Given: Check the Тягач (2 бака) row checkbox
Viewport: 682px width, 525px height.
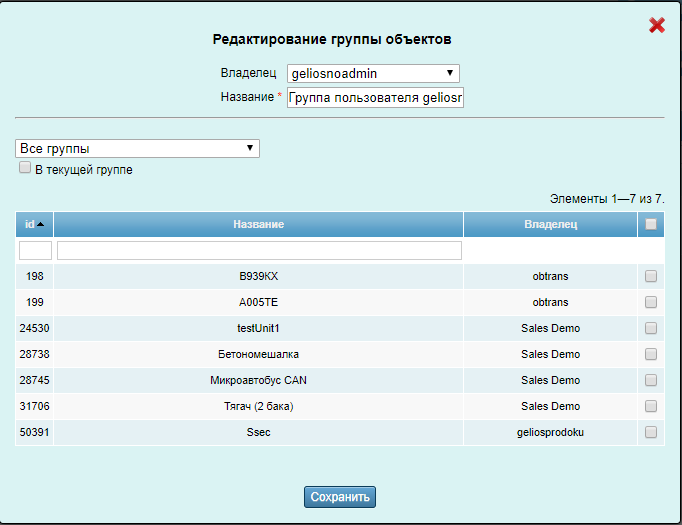Looking at the screenshot, I should (651, 406).
